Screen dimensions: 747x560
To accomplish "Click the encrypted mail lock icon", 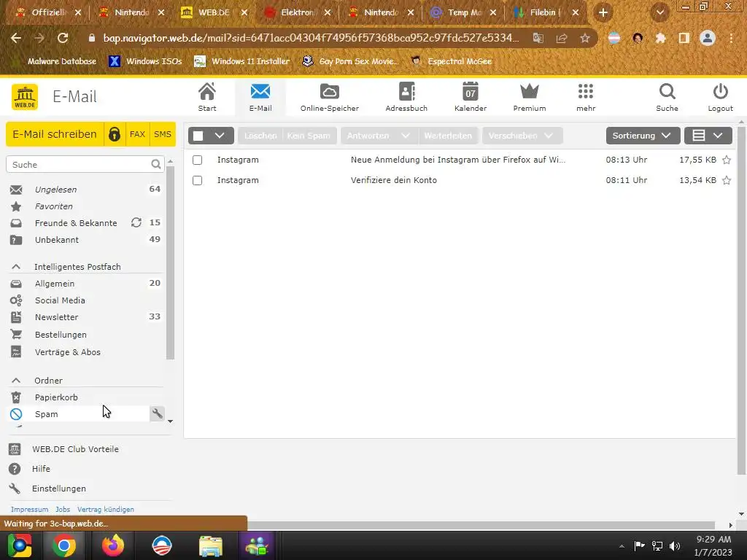I will (x=115, y=134).
